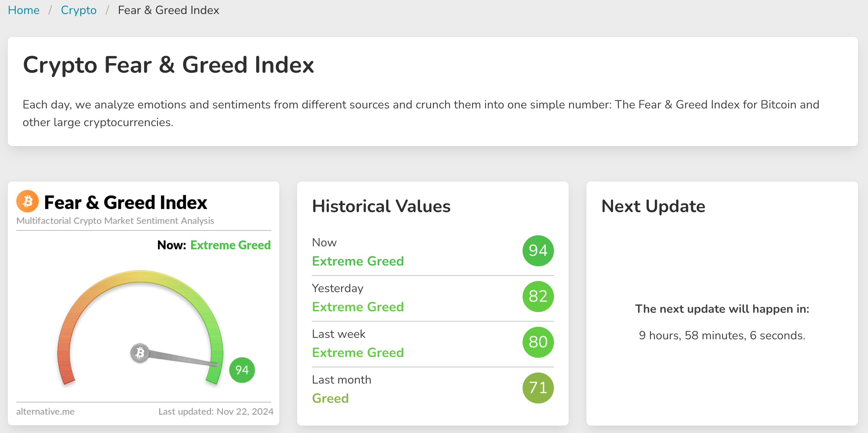The height and width of the screenshot is (433, 868).
Task: Select the Fear & Greed Index breadcrumb
Action: [168, 10]
